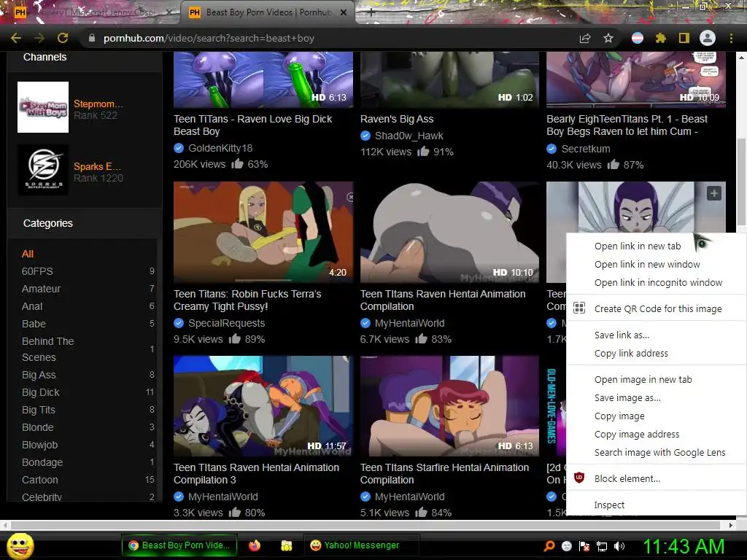Open the Chrome profile avatar
The height and width of the screenshot is (560, 747).
708,38
